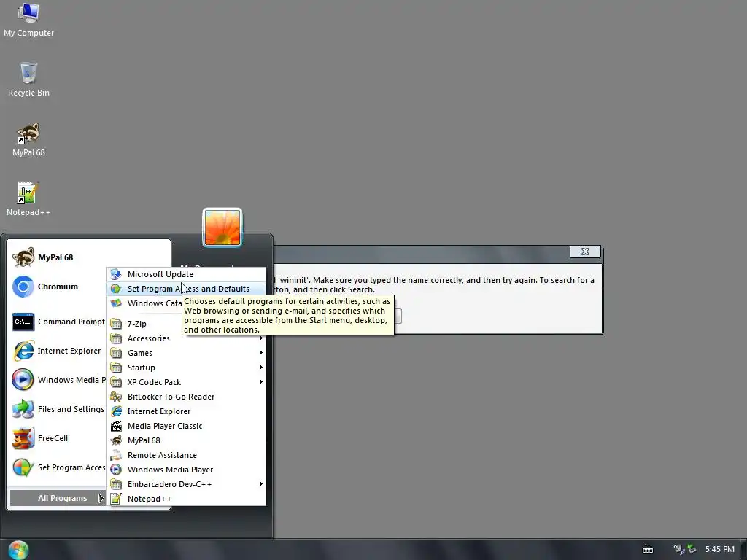Click the Internet Explorer icon in the left Start pane
The height and width of the screenshot is (560, 747).
(x=23, y=351)
